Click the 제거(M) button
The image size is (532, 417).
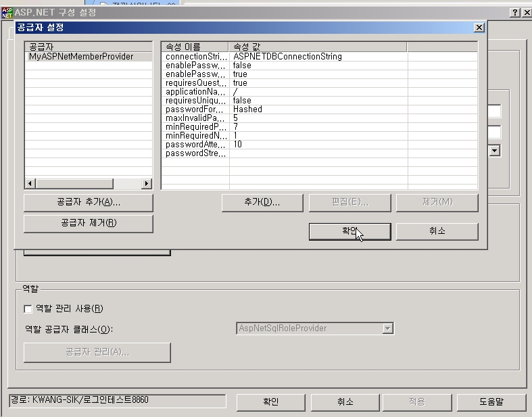pyautogui.click(x=437, y=203)
